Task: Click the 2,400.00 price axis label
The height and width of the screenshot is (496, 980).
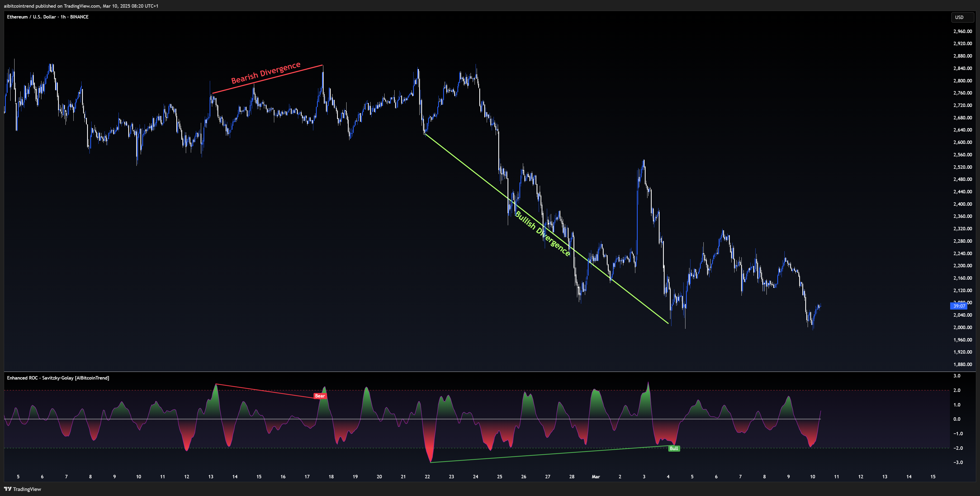Action: click(963, 204)
